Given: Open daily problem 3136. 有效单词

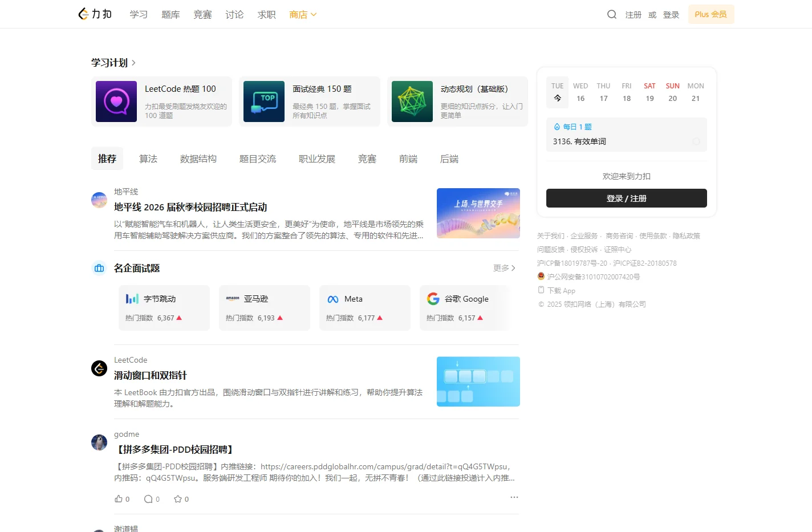Looking at the screenshot, I should pyautogui.click(x=579, y=141).
